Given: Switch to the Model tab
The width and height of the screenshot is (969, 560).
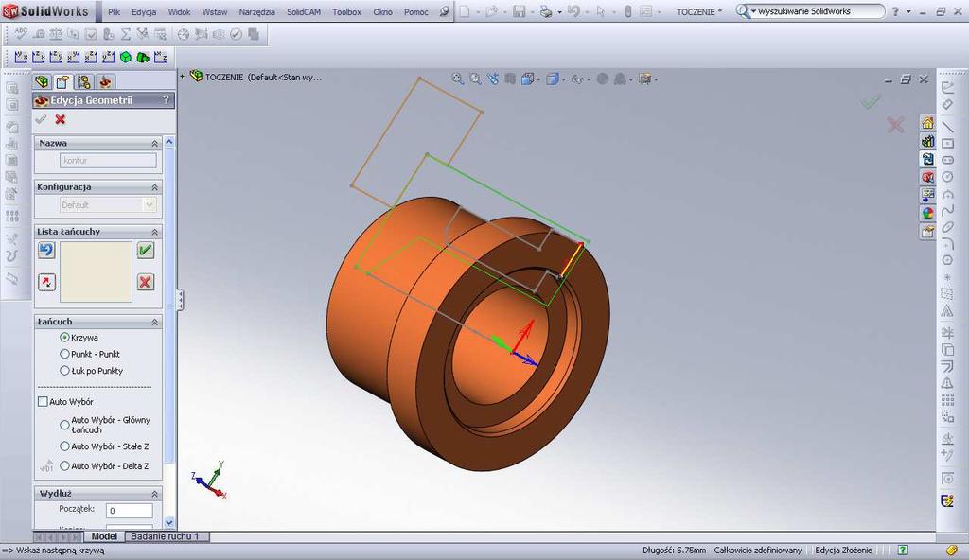Looking at the screenshot, I should coord(104,536).
